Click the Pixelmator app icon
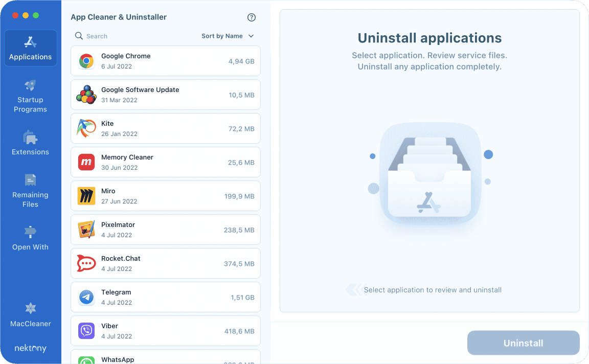The width and height of the screenshot is (589, 364). point(86,230)
